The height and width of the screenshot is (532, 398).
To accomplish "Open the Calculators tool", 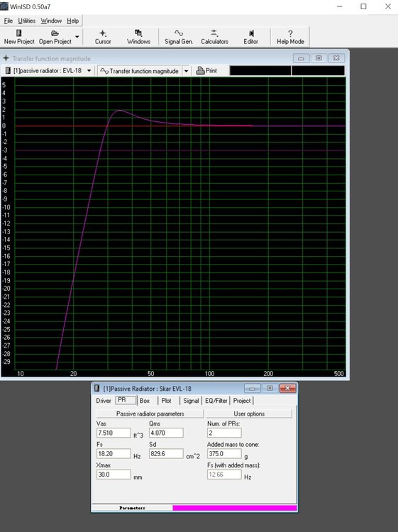I will [x=214, y=37].
